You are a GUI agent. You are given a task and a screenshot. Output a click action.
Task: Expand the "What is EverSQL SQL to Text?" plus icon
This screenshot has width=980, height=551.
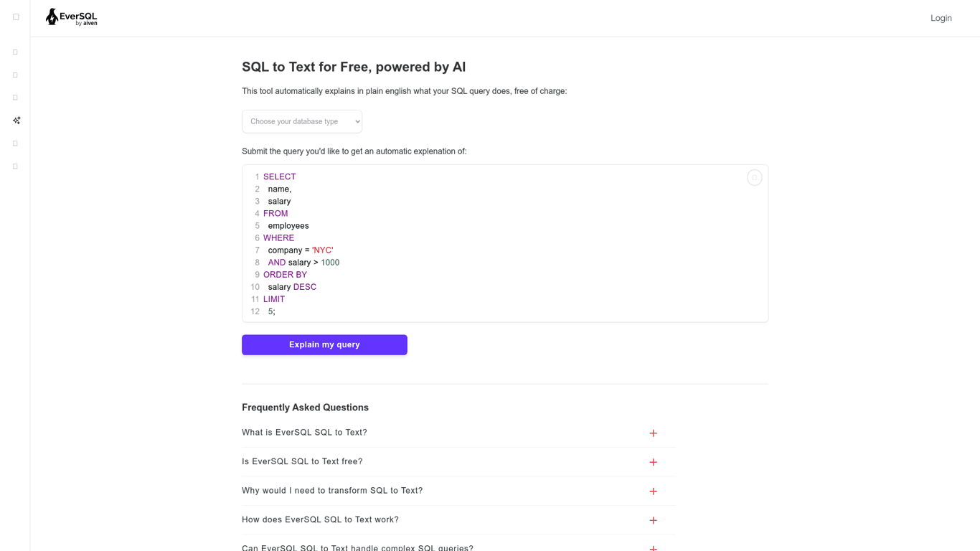[653, 433]
